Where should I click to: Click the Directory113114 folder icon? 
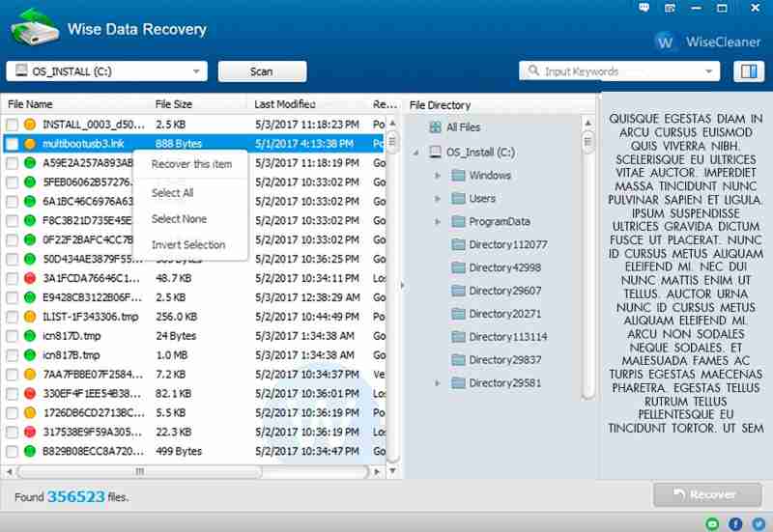(458, 337)
